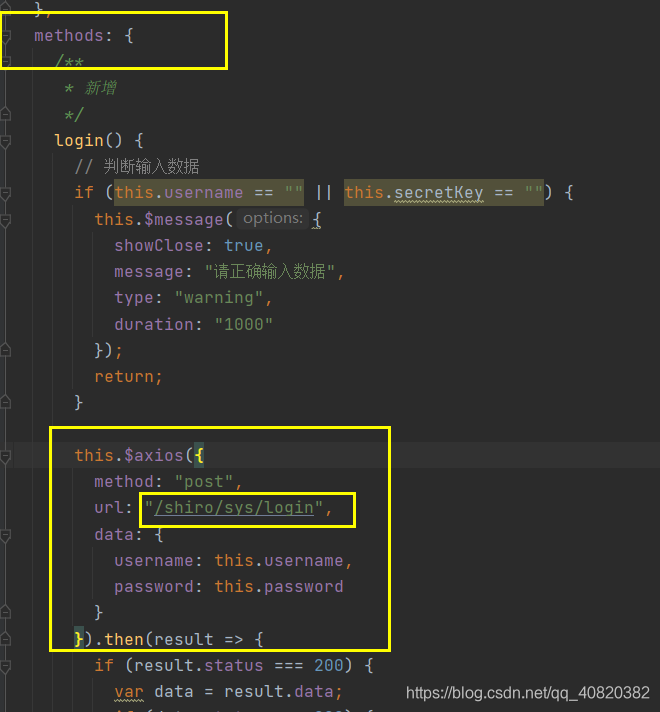Click the comment "判断输入数据"
Viewport: 660px width, 712px height.
click(x=151, y=166)
